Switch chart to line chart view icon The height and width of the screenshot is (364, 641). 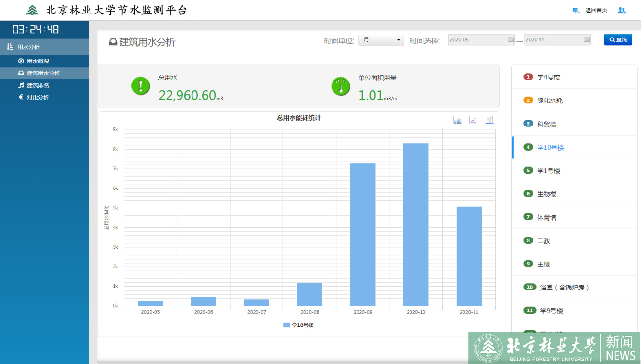473,120
